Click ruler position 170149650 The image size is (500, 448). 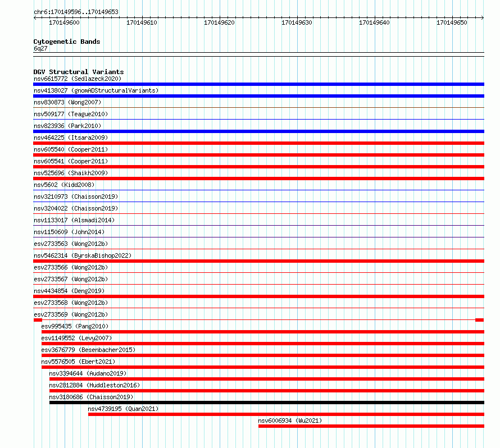tap(452, 22)
